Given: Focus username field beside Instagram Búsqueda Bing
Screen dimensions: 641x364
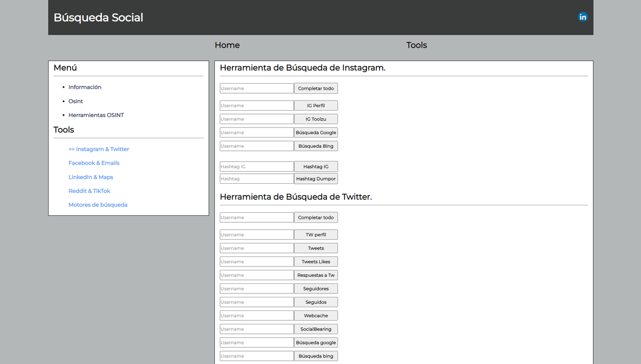Looking at the screenshot, I should point(257,146).
